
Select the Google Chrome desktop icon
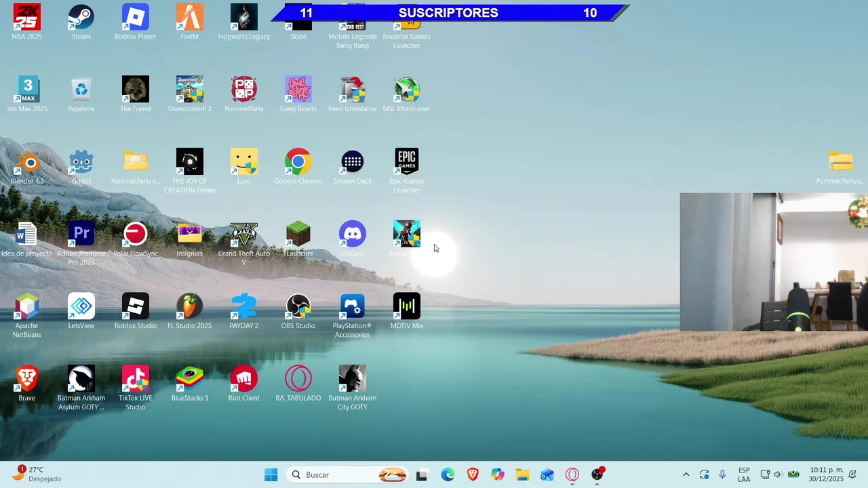point(298,162)
